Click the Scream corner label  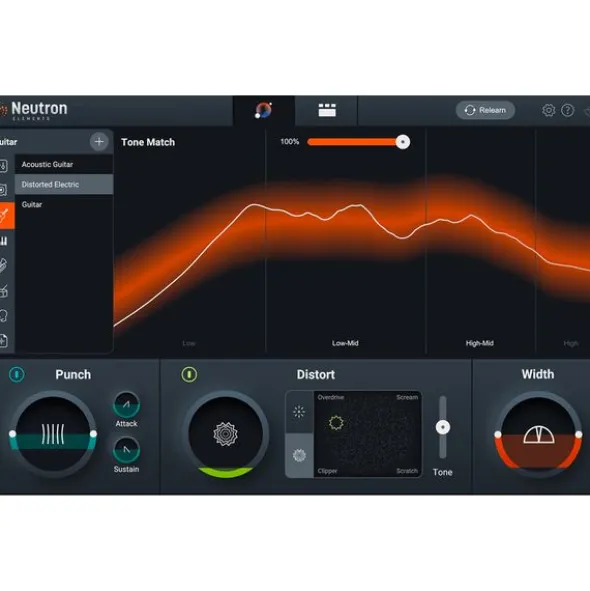click(x=407, y=397)
